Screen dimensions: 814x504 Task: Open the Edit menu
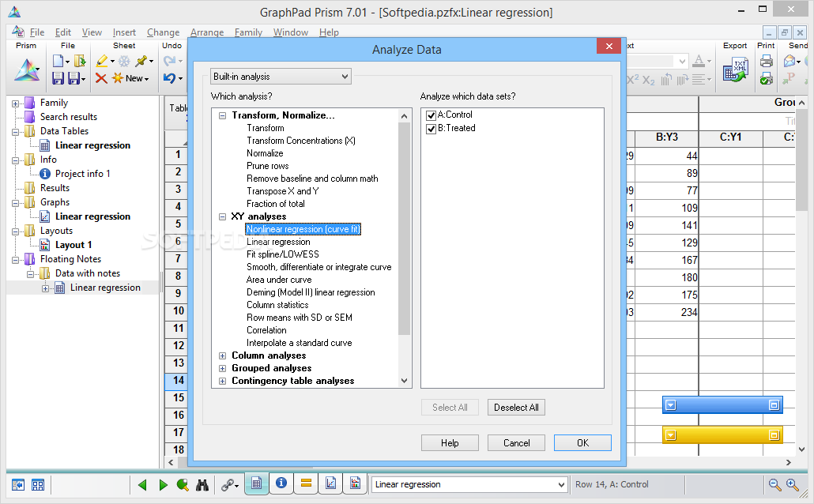[63, 32]
